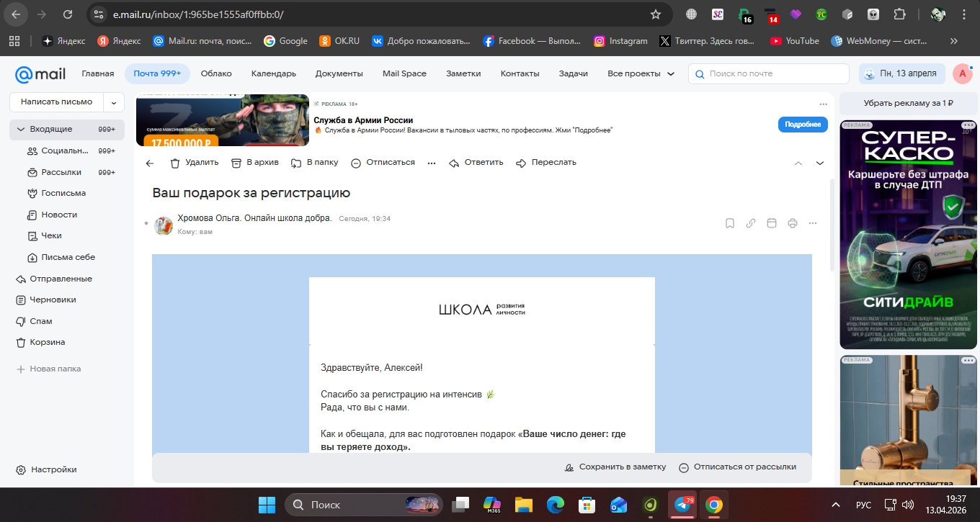980x522 pixels.
Task: Open the Telegram icon in the taskbar
Action: tap(681, 505)
